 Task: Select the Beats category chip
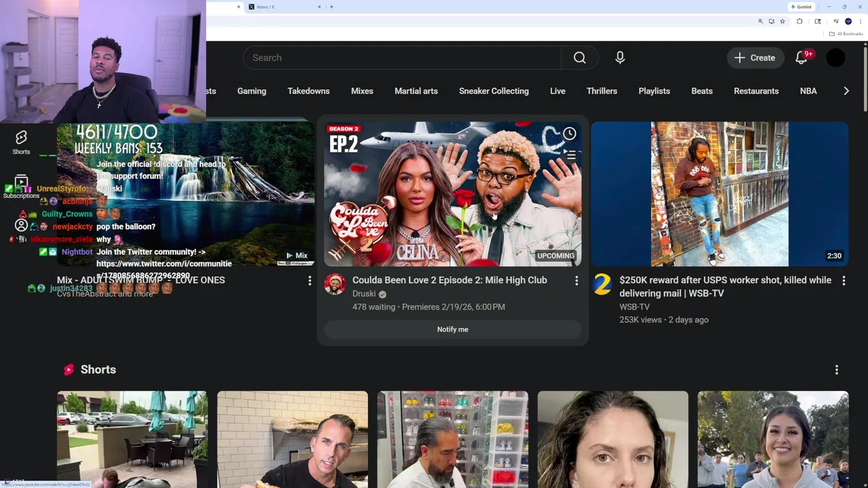coord(702,91)
